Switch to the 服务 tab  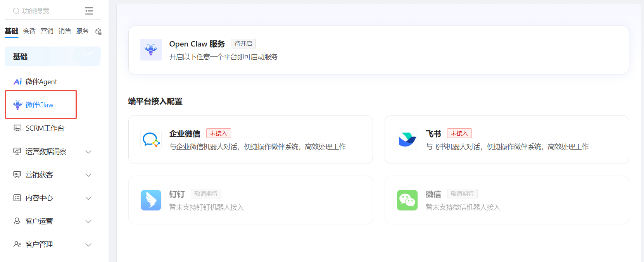tap(82, 31)
